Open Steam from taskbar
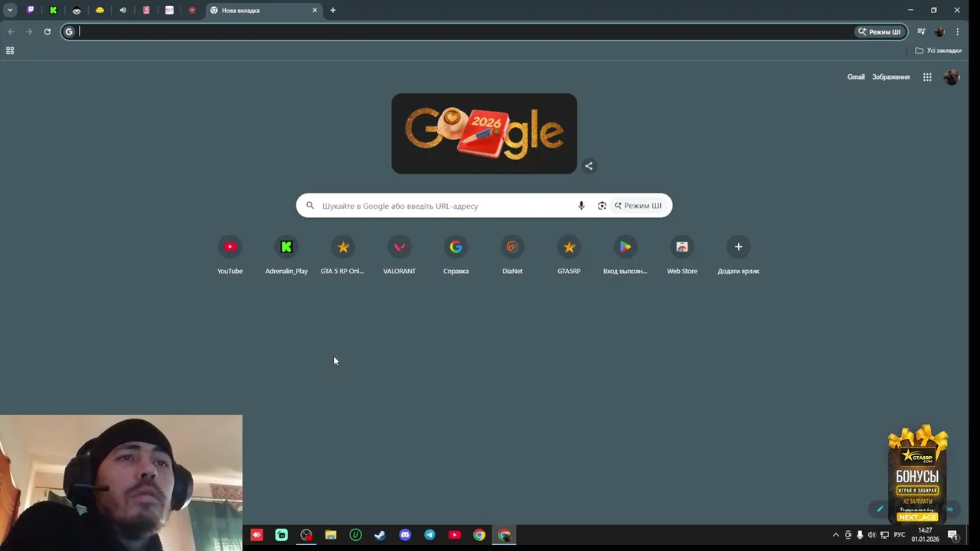980x551 pixels. point(380,535)
